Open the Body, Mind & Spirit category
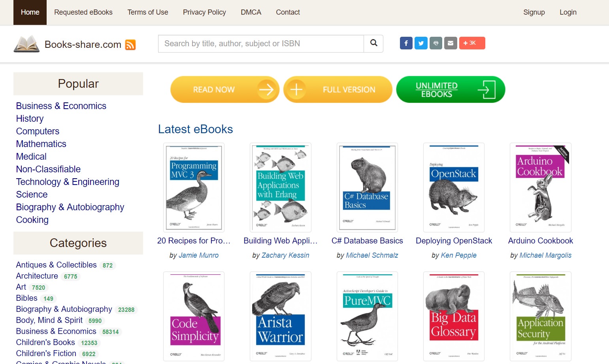This screenshot has width=609, height=364. tap(49, 320)
